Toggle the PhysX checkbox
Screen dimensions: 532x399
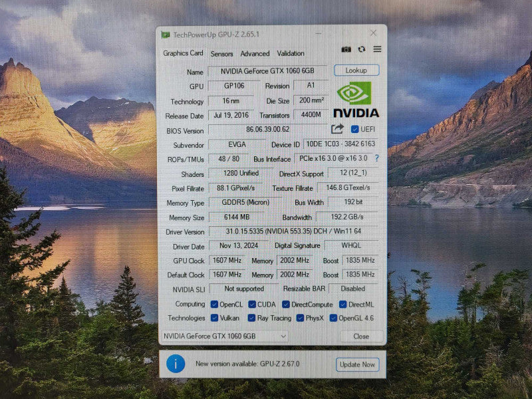pyautogui.click(x=300, y=318)
